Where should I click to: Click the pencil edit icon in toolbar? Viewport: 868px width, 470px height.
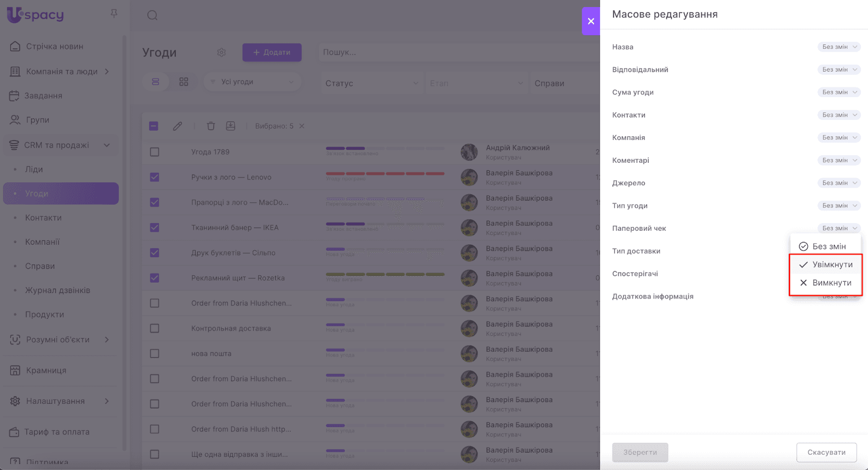(177, 126)
